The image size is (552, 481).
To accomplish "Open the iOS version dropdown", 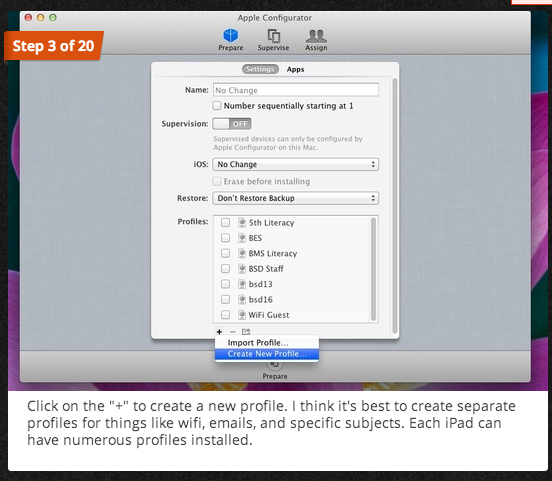I will click(x=296, y=164).
